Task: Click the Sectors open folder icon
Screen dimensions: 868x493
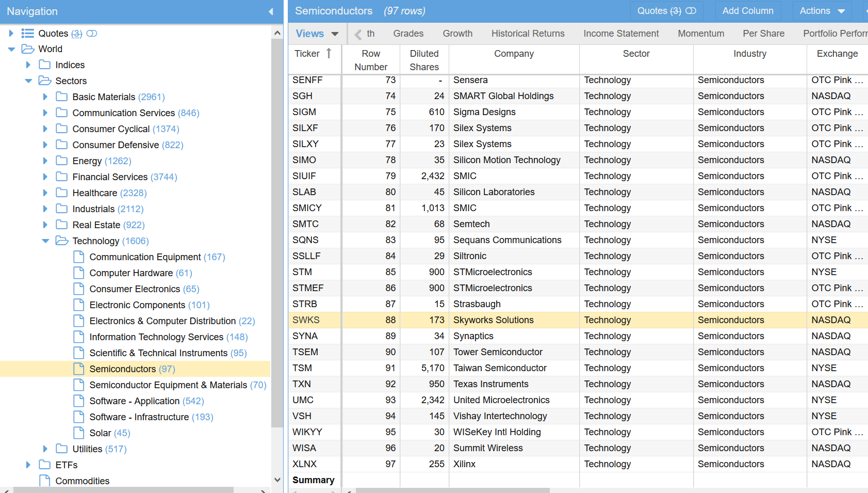Action: click(x=45, y=81)
